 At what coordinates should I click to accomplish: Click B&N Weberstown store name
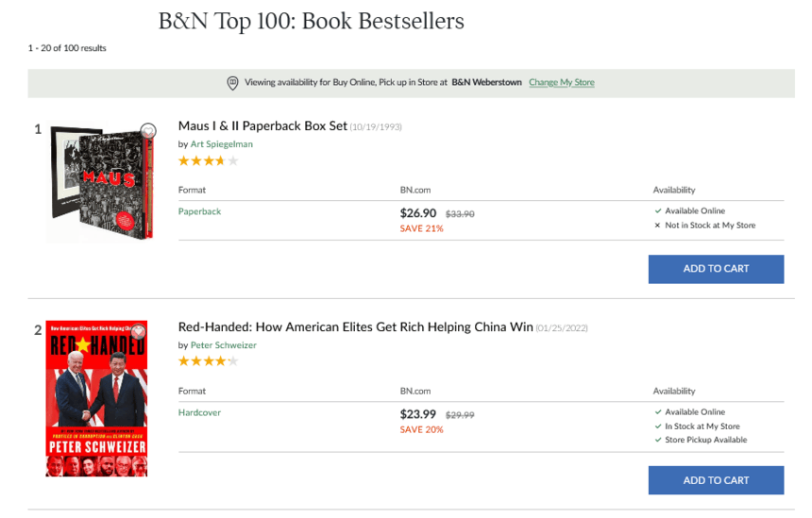[x=486, y=83]
